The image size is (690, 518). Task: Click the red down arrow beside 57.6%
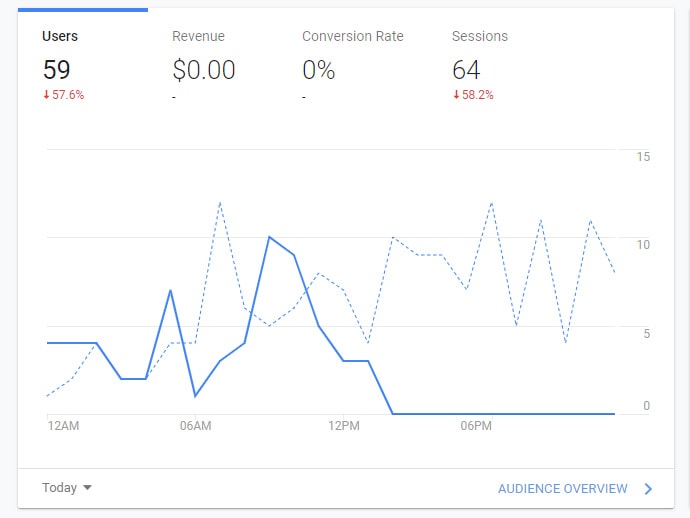coord(45,95)
